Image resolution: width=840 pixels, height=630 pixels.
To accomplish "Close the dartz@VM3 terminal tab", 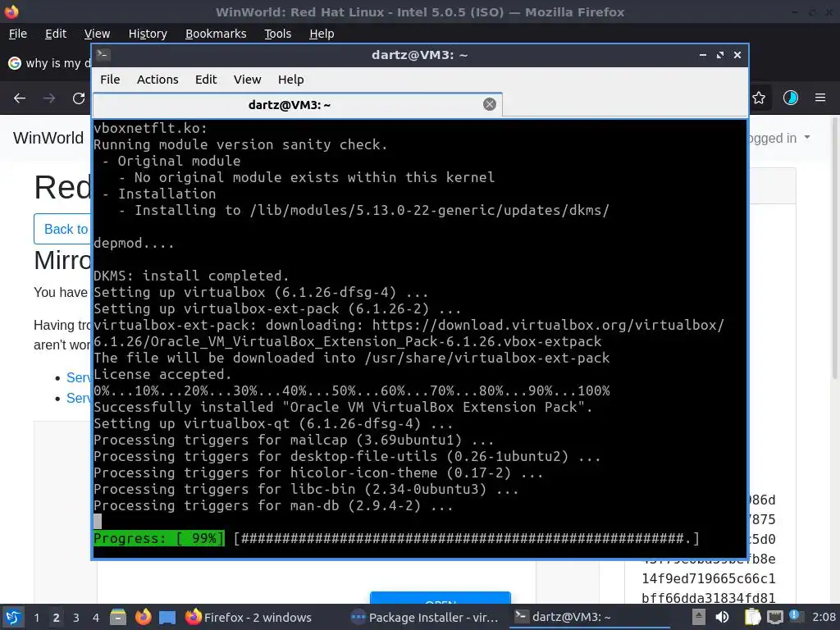I will click(x=489, y=104).
